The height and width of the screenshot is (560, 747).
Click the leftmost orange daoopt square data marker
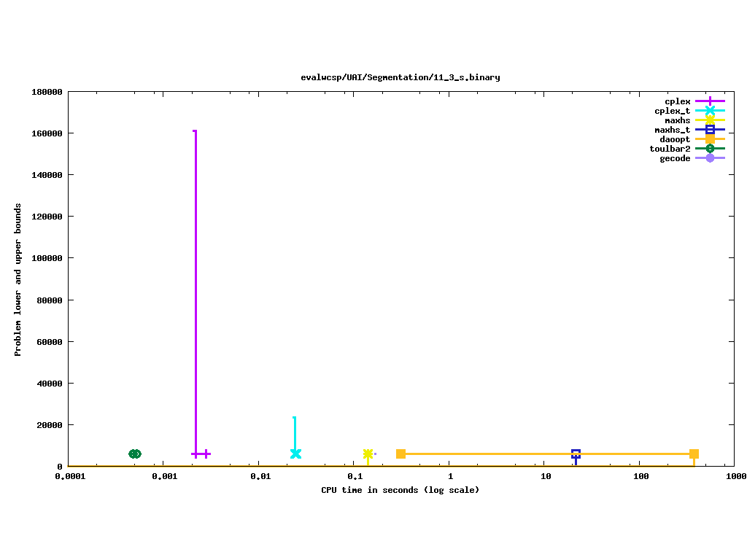click(400, 454)
